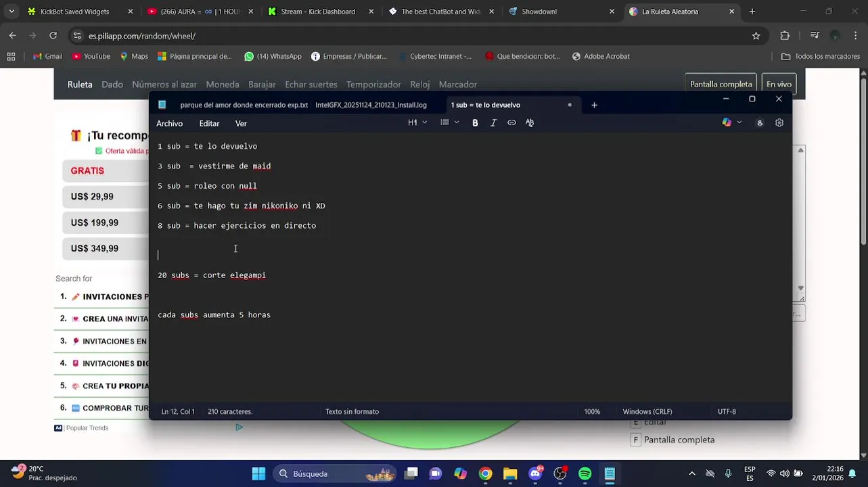Insert a link from Notepad toolbar
The width and height of the screenshot is (868, 487).
point(511,122)
